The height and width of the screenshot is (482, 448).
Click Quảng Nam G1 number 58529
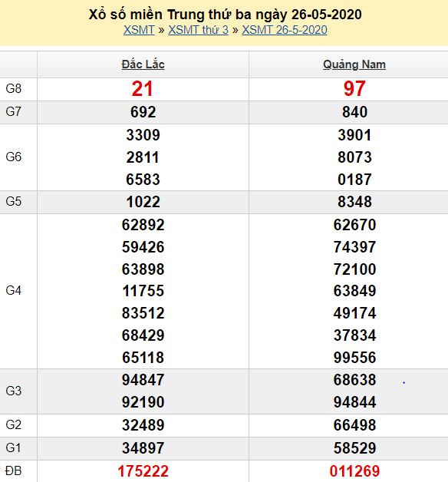click(x=354, y=448)
